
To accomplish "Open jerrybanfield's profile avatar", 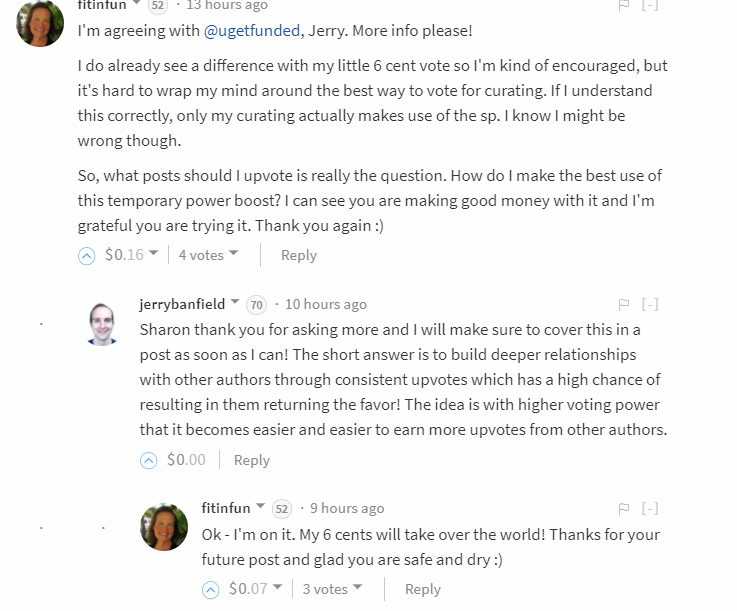I will coord(102,322).
